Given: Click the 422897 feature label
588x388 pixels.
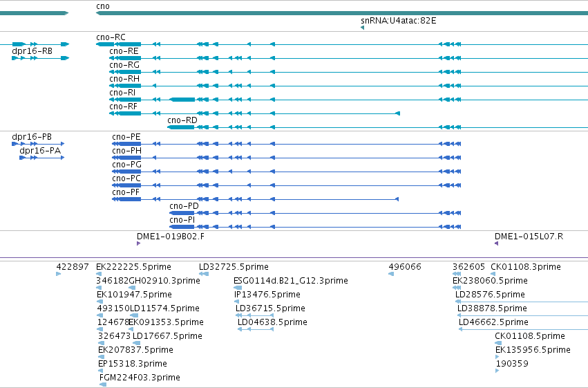Looking at the screenshot, I should pos(73,267).
